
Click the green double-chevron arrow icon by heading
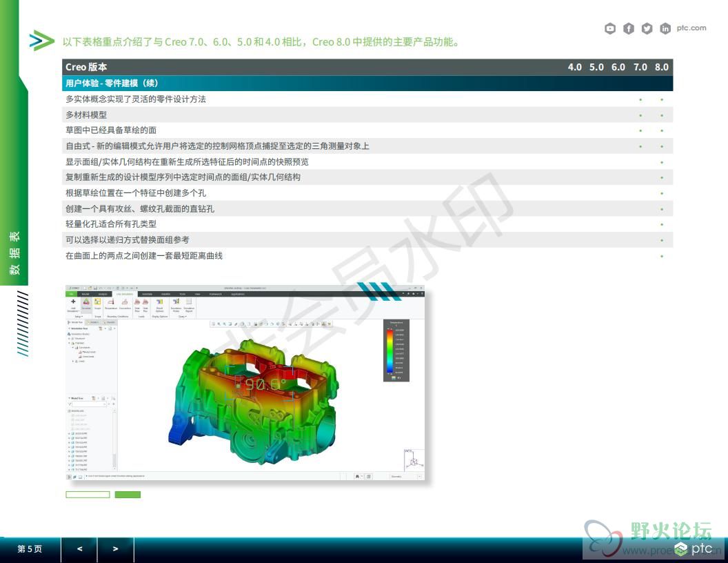coord(42,41)
